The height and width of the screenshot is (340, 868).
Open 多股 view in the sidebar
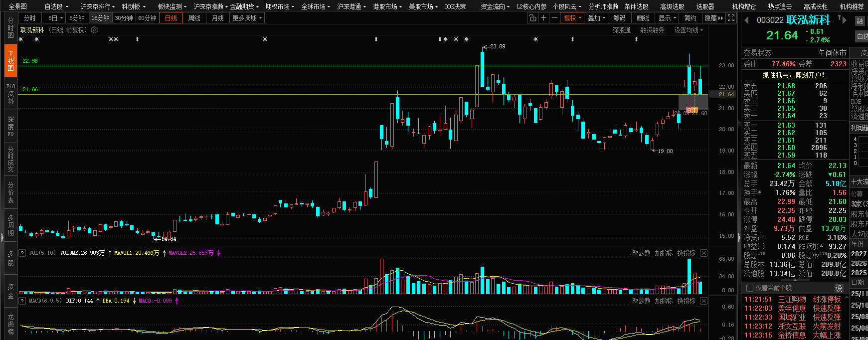click(x=10, y=258)
